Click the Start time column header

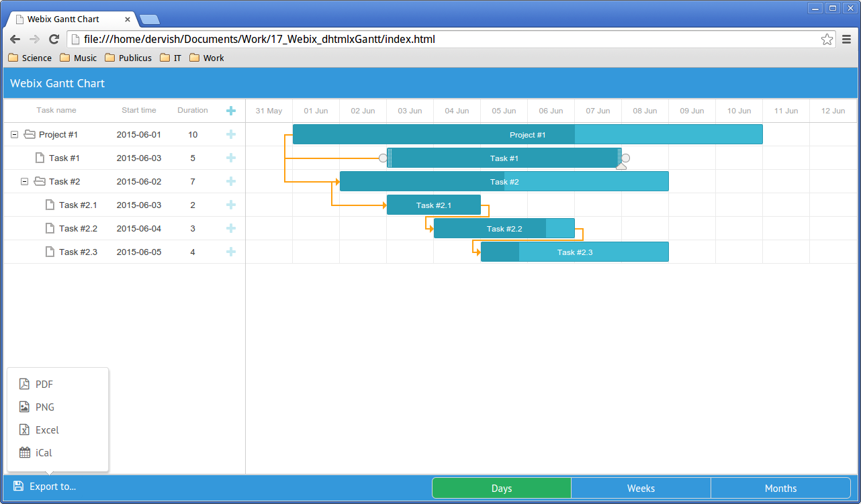click(x=139, y=110)
